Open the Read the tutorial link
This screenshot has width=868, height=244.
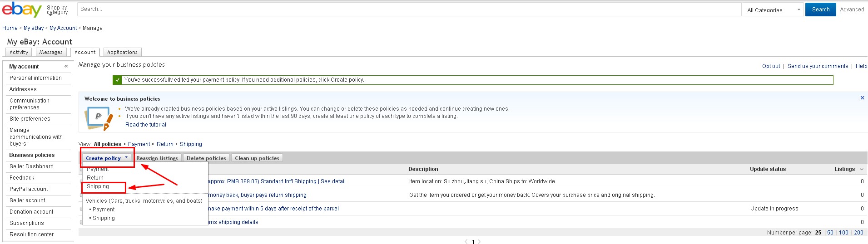(x=146, y=125)
